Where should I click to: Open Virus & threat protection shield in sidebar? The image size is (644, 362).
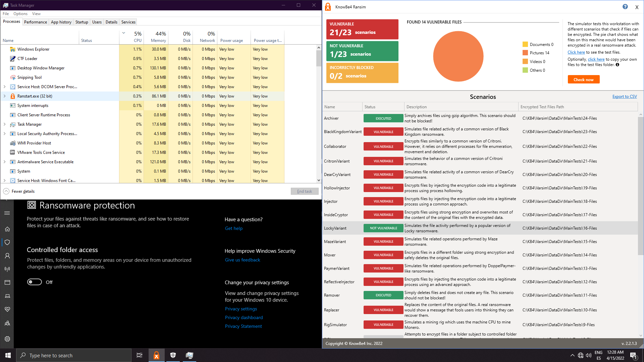[7, 242]
